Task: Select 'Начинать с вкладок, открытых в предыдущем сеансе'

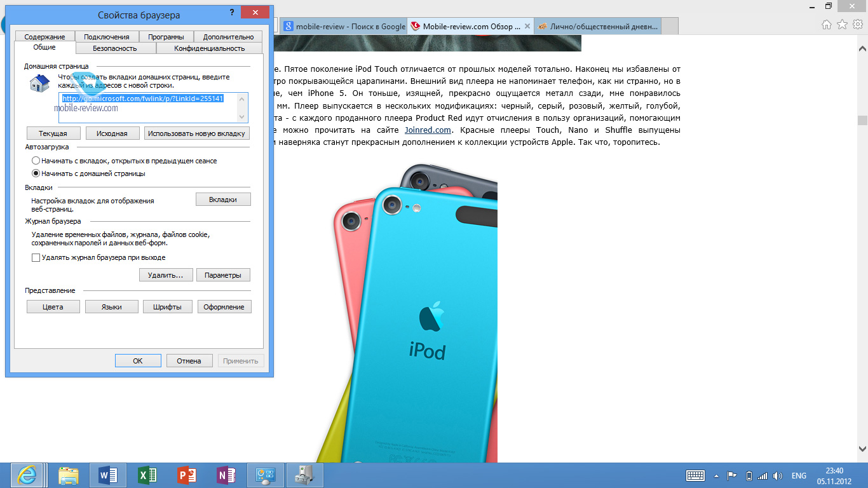Action: (125, 161)
